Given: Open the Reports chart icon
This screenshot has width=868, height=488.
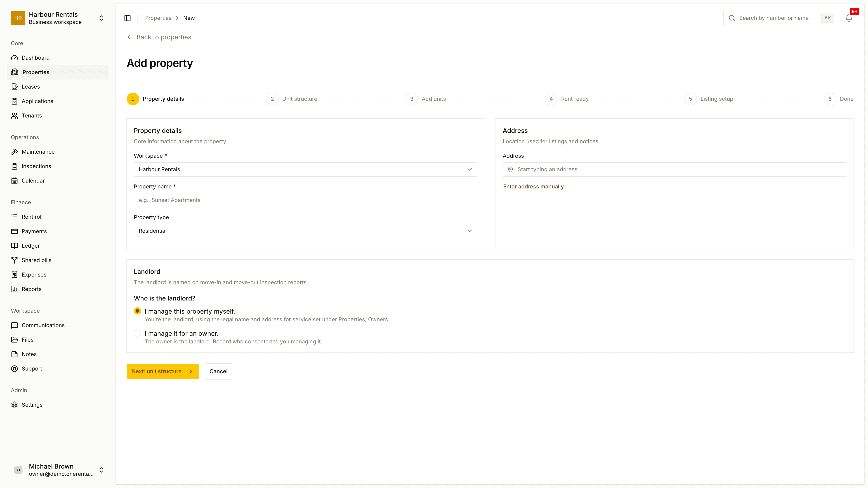Looking at the screenshot, I should coord(14,289).
